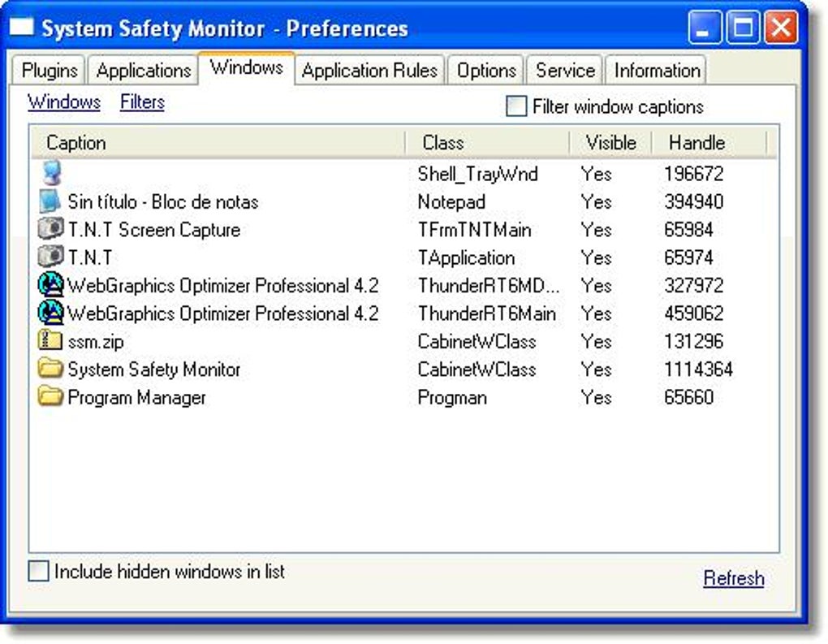The width and height of the screenshot is (828, 644).
Task: Switch to the Application Rules tab
Action: point(369,71)
